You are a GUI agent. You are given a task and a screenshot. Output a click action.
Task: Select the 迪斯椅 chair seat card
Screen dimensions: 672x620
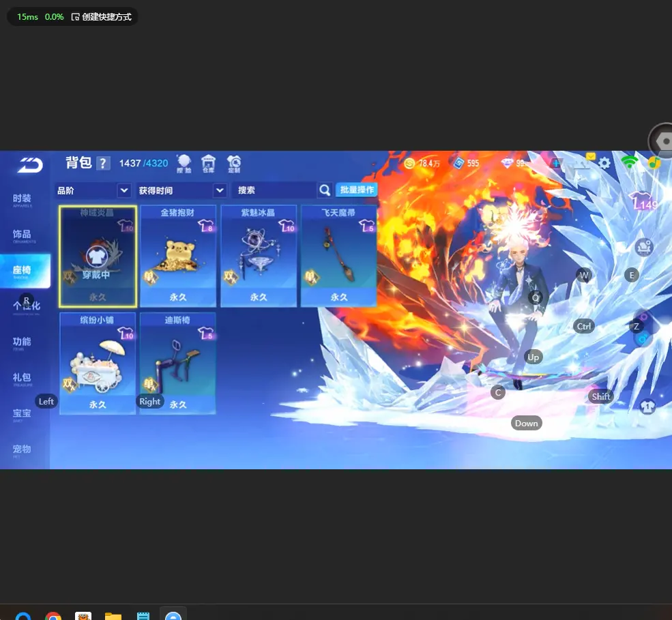[178, 364]
